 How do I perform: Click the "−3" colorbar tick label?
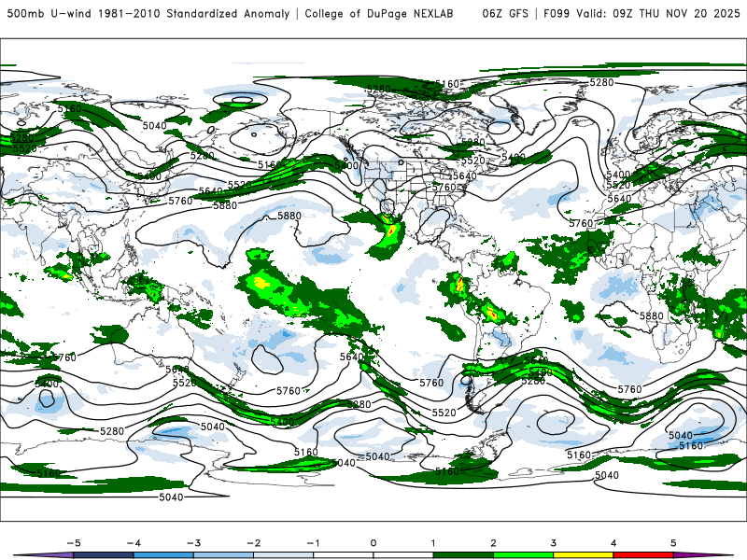(x=193, y=543)
